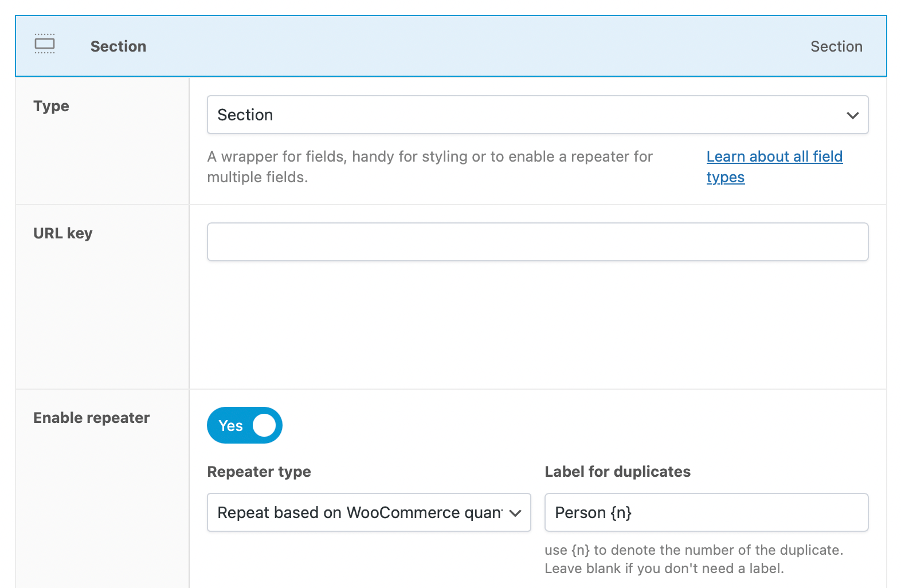This screenshot has width=901, height=588.
Task: Click the chevron arrow of Repeater type dropdown
Action: point(515,513)
